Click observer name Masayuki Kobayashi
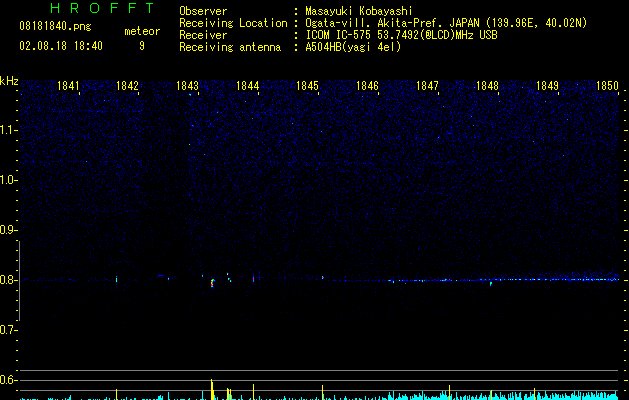Image resolution: width=629 pixels, height=400 pixels. (359, 11)
